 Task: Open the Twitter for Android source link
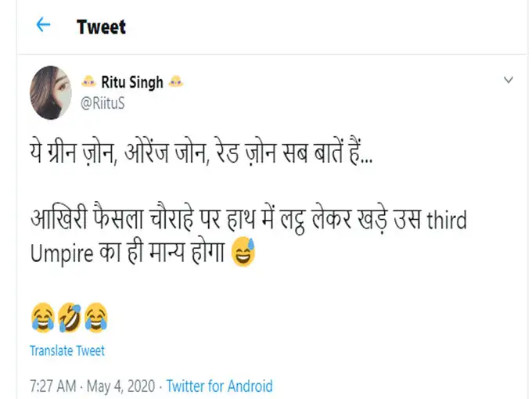pyautogui.click(x=219, y=386)
